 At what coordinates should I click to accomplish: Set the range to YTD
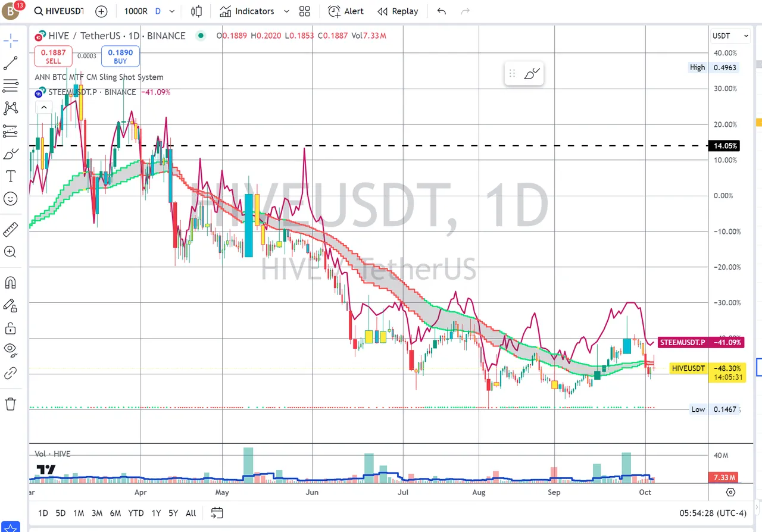coord(136,513)
